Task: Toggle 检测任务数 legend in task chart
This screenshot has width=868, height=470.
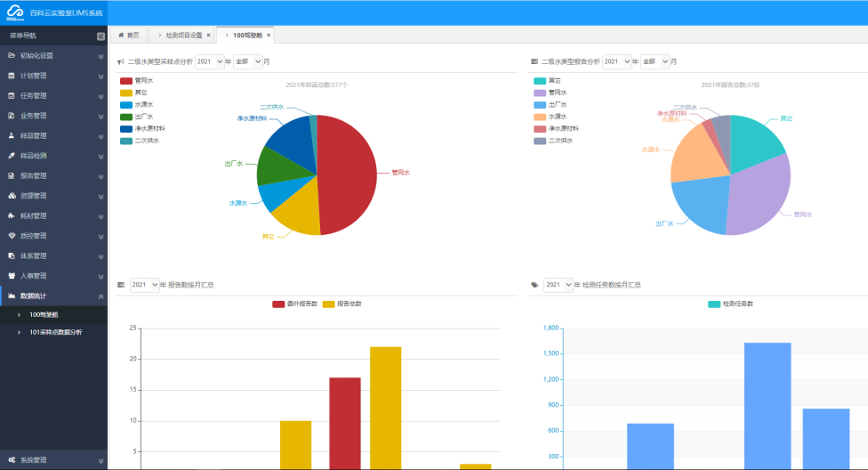Action: tap(730, 304)
